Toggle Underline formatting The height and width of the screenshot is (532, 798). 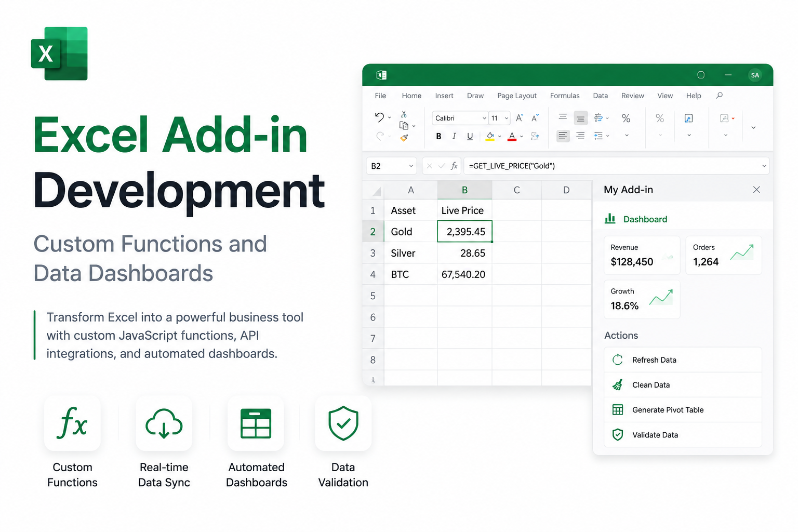(x=470, y=136)
